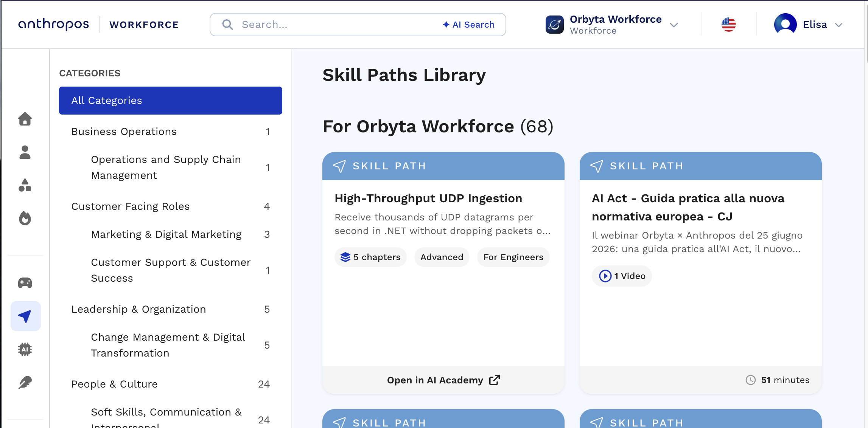Open High-Throughput UDP Ingestion skill path title
868x428 pixels.
428,198
